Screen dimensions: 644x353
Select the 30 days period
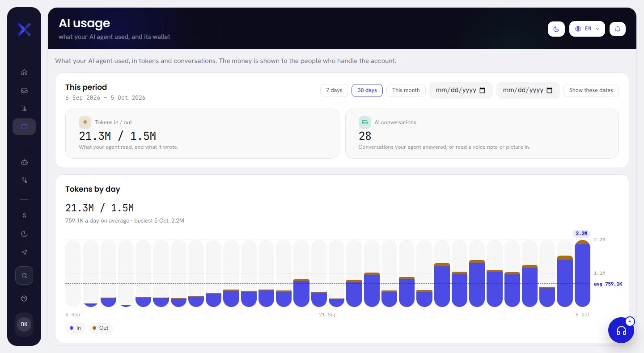pos(367,90)
